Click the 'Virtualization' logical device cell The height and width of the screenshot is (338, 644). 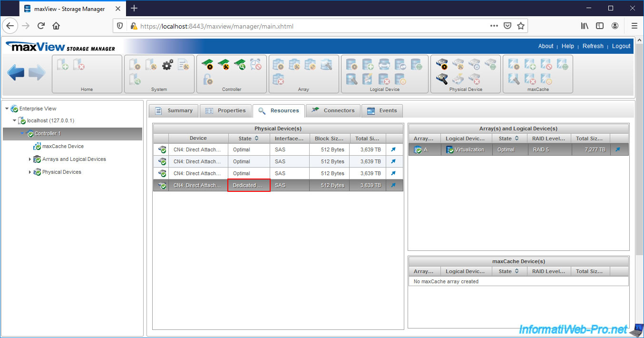tap(466, 149)
